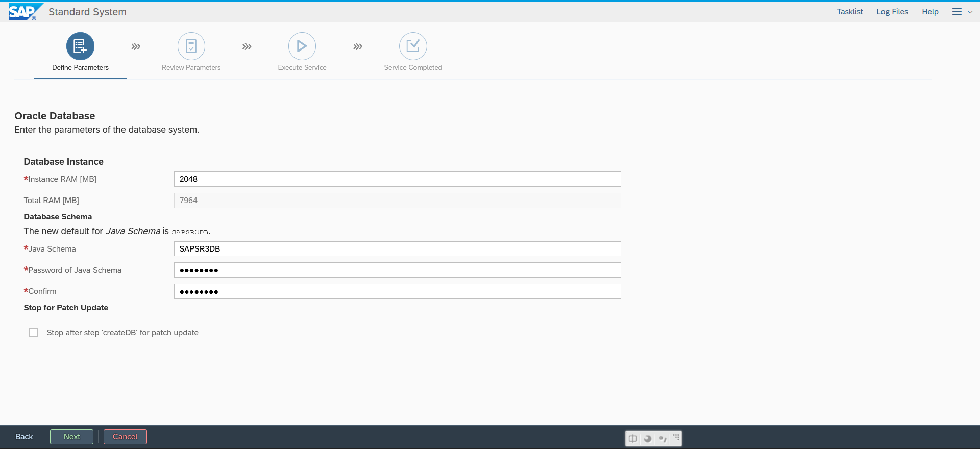This screenshot has width=980, height=449.
Task: Click the Password of Java Schema label
Action: [72, 270]
